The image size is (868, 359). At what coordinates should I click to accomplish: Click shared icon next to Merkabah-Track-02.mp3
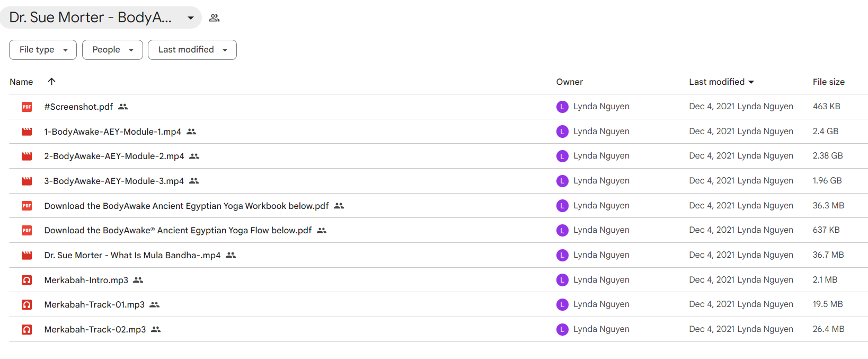click(x=156, y=329)
